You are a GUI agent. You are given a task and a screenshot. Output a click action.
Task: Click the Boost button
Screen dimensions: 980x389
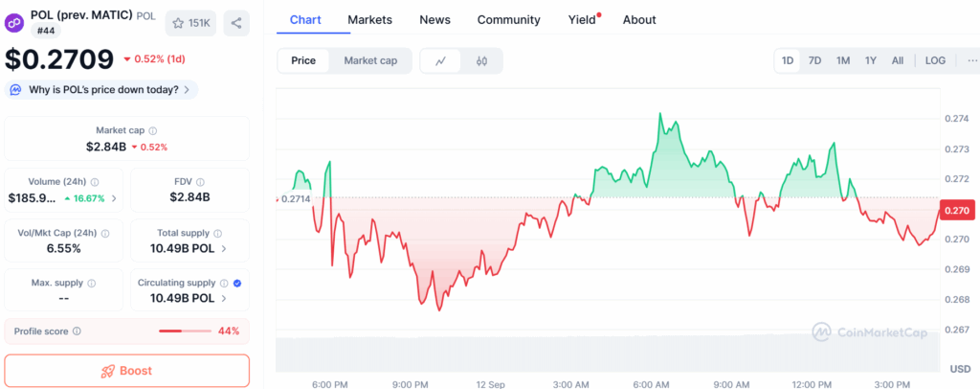127,371
